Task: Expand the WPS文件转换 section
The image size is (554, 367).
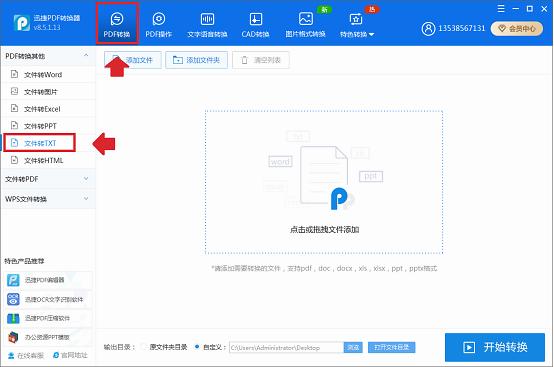Action: click(x=48, y=199)
